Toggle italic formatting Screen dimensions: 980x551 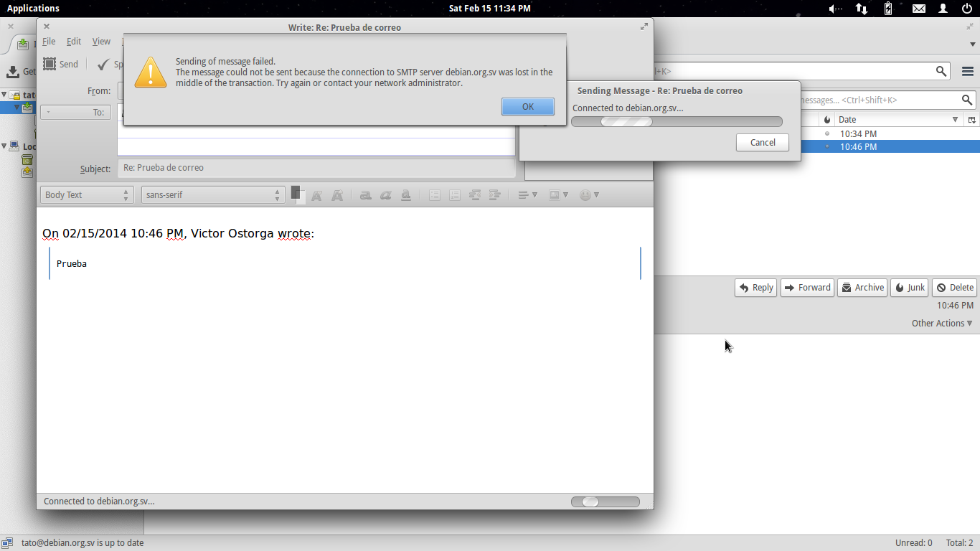(386, 195)
